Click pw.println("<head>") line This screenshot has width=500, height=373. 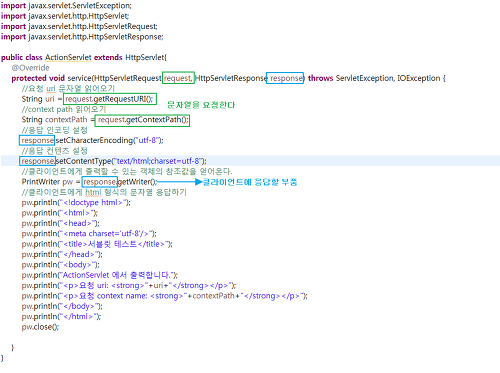point(61,223)
